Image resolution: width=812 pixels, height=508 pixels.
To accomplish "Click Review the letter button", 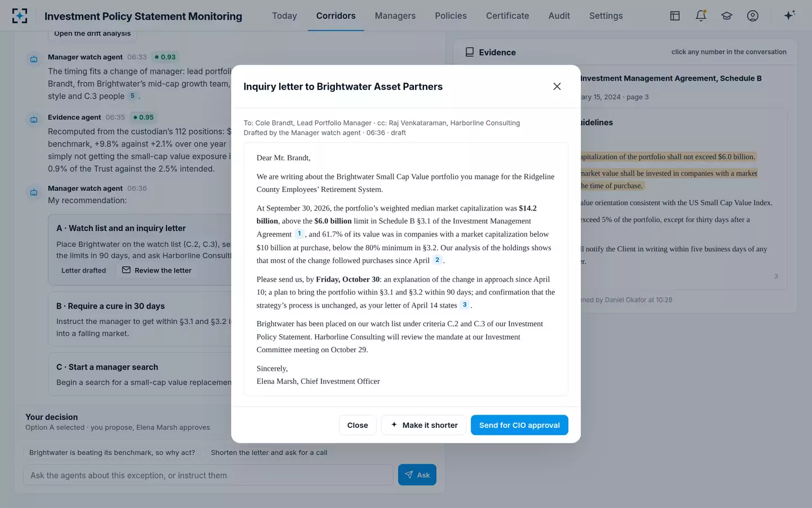I will 157,270.
